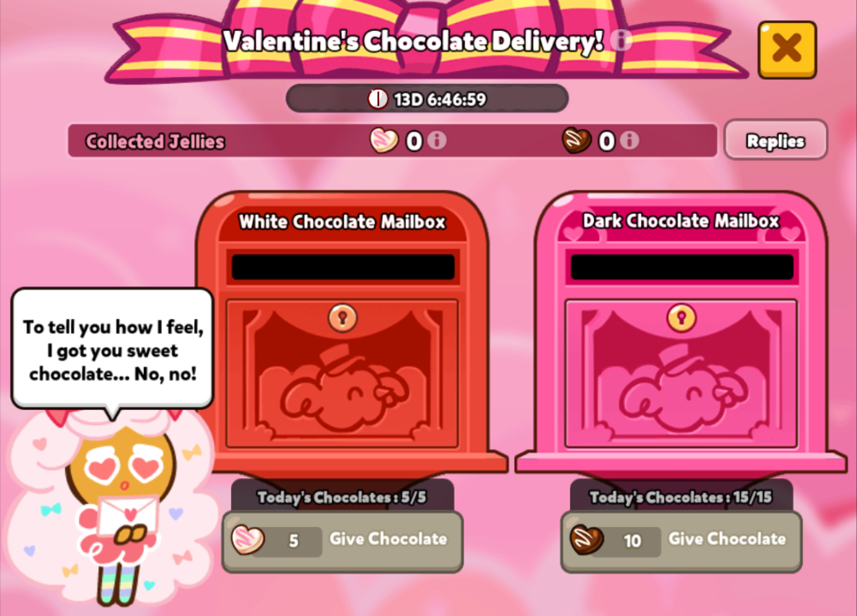Tap the clock icon on event timer
The width and height of the screenshot is (857, 616).
[378, 99]
